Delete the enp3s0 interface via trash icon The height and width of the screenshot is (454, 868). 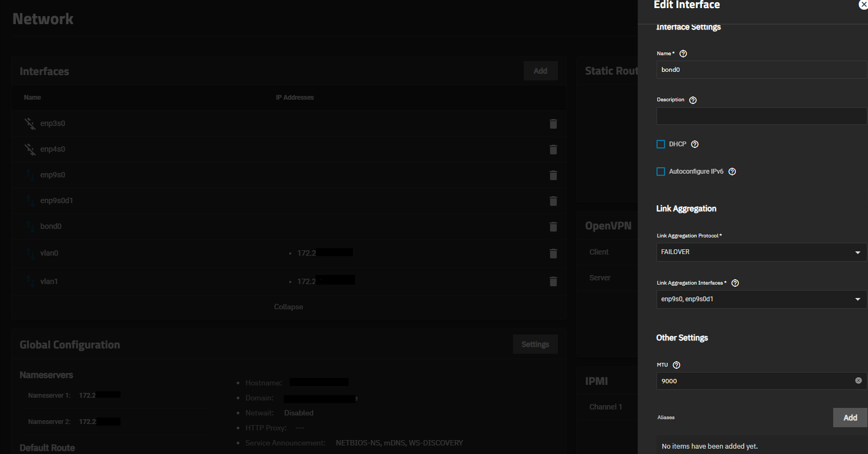pos(553,124)
